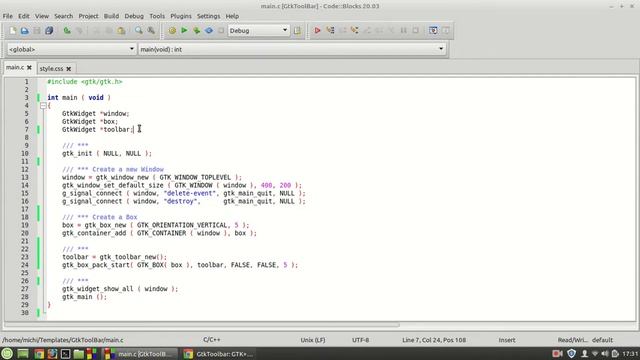
Task: Expand the main(void) : int function dropdown
Action: point(292,49)
